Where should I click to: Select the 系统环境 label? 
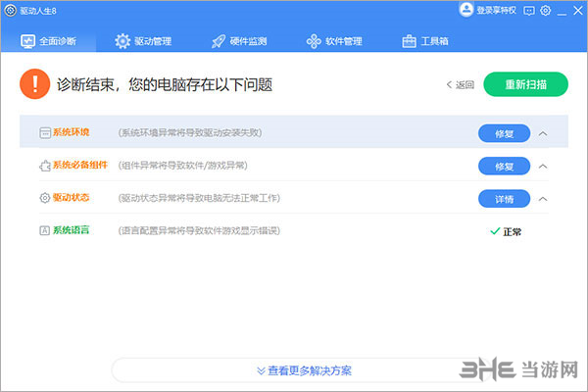pyautogui.click(x=71, y=132)
